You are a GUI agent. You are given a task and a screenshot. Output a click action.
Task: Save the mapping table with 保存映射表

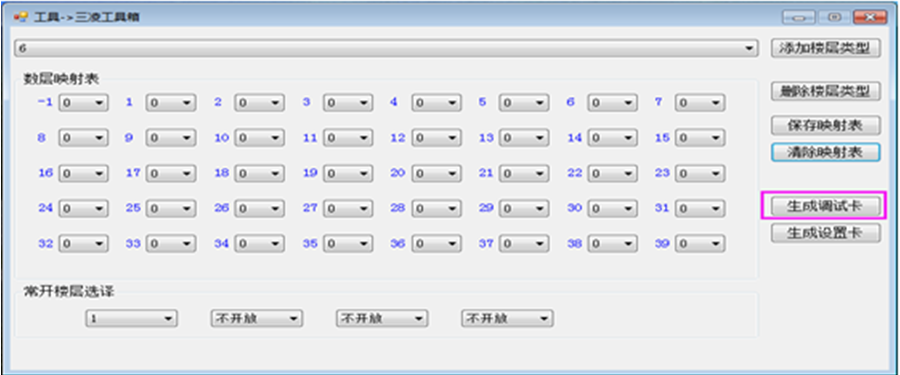[x=825, y=125]
